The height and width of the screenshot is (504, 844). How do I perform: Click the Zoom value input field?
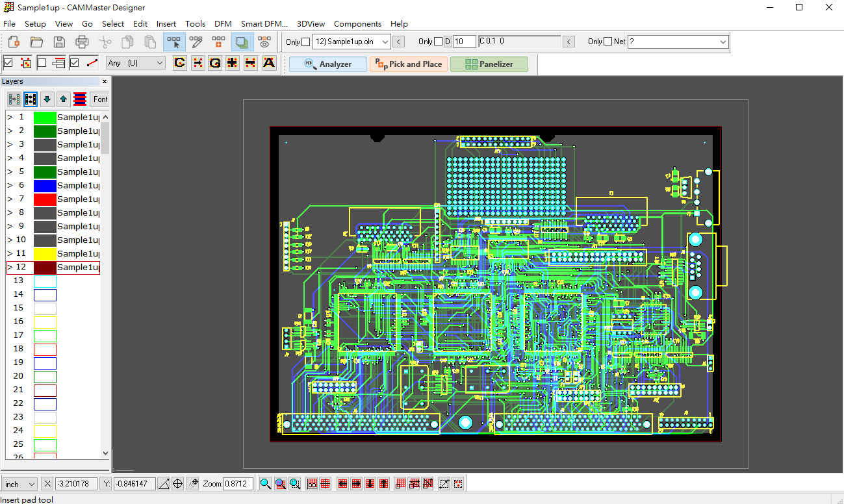[238, 485]
